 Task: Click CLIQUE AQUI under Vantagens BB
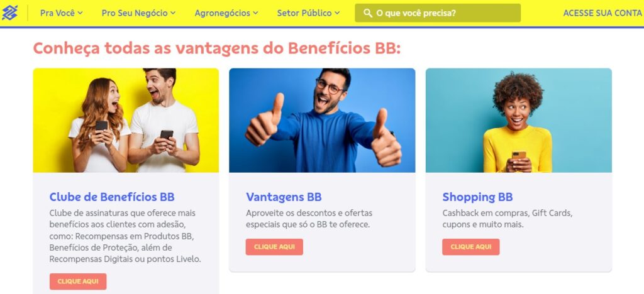274,247
